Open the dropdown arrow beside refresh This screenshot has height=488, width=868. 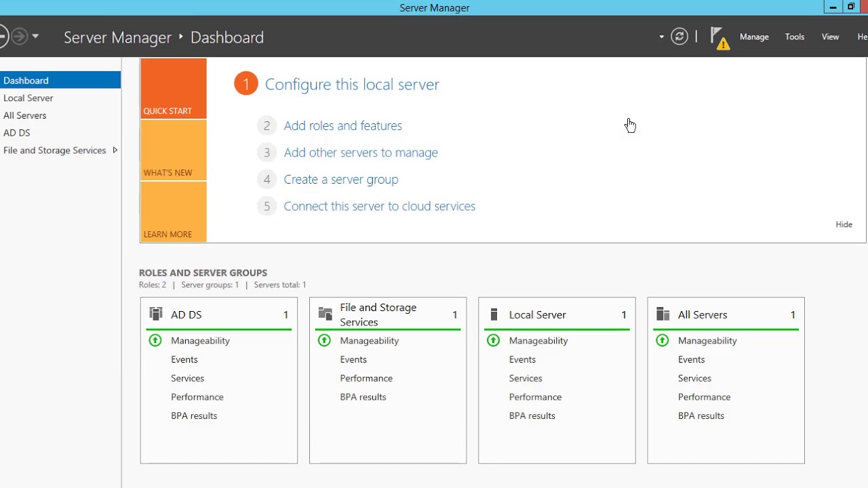tap(661, 37)
